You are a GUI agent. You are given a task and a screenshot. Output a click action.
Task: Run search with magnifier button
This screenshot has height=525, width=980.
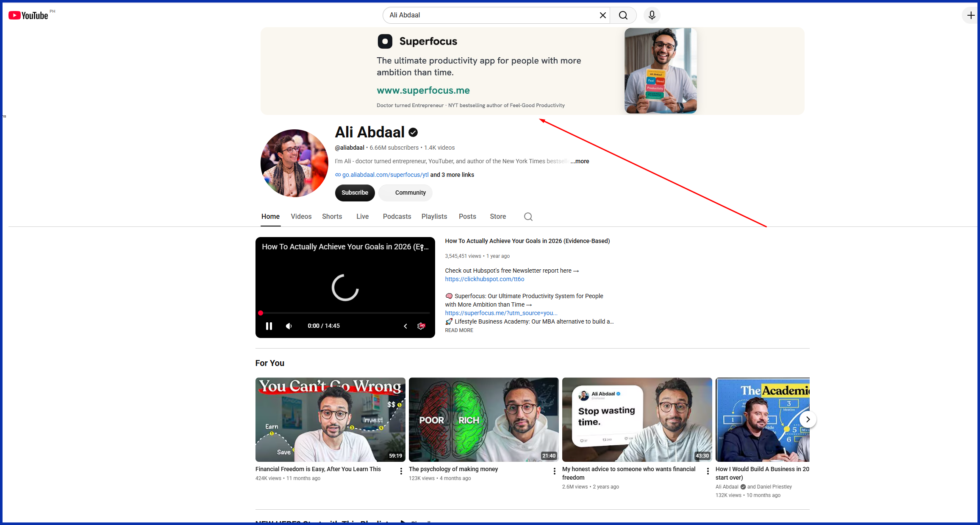(x=623, y=15)
